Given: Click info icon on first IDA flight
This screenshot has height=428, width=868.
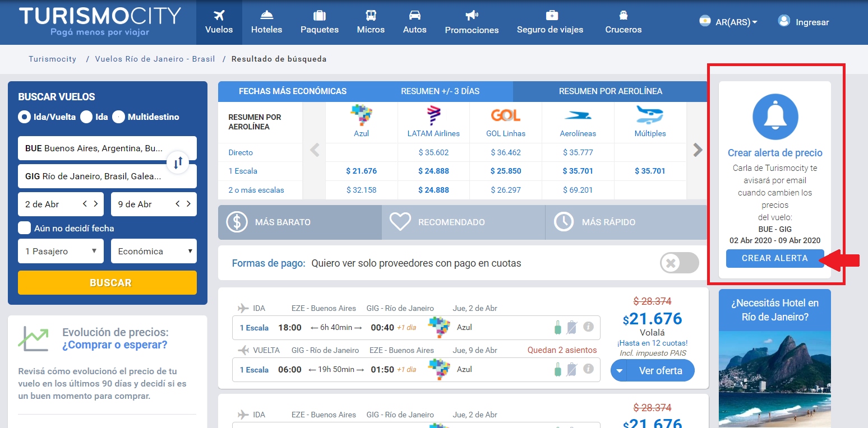Looking at the screenshot, I should click(588, 327).
